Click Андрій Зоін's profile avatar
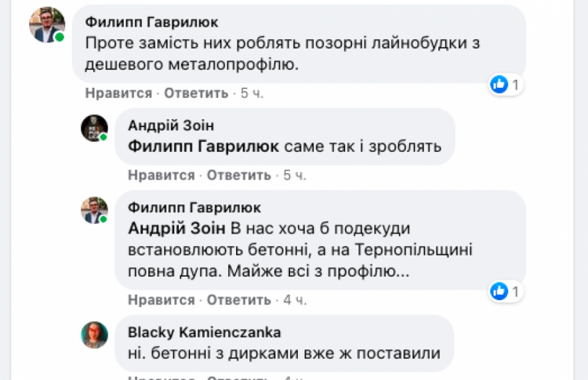This screenshot has height=380, width=588. pyautogui.click(x=94, y=128)
